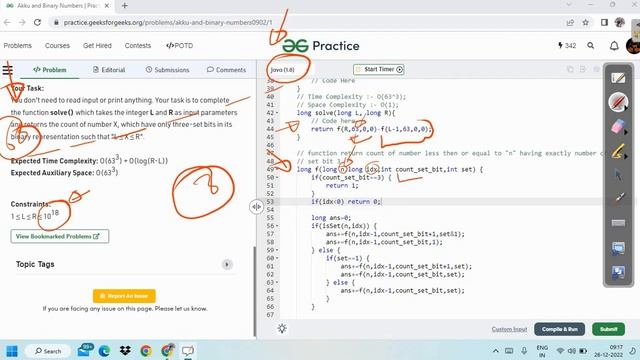Image resolution: width=640 pixels, height=360 pixels.
Task: Click the screen capture monitor tool
Action: (618, 248)
